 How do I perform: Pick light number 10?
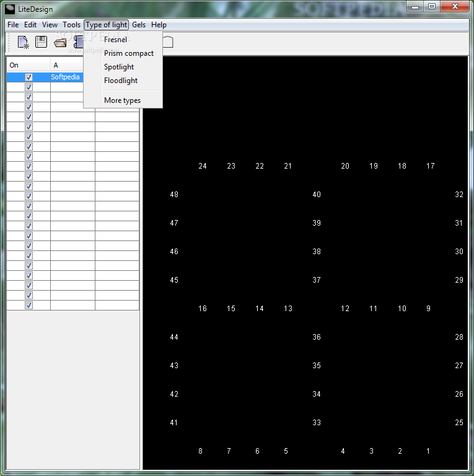point(402,309)
